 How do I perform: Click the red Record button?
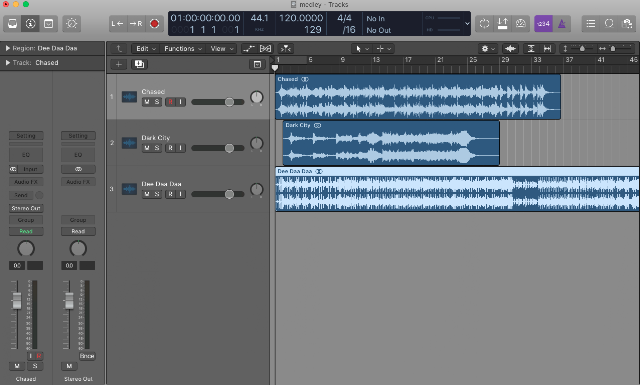(x=154, y=24)
